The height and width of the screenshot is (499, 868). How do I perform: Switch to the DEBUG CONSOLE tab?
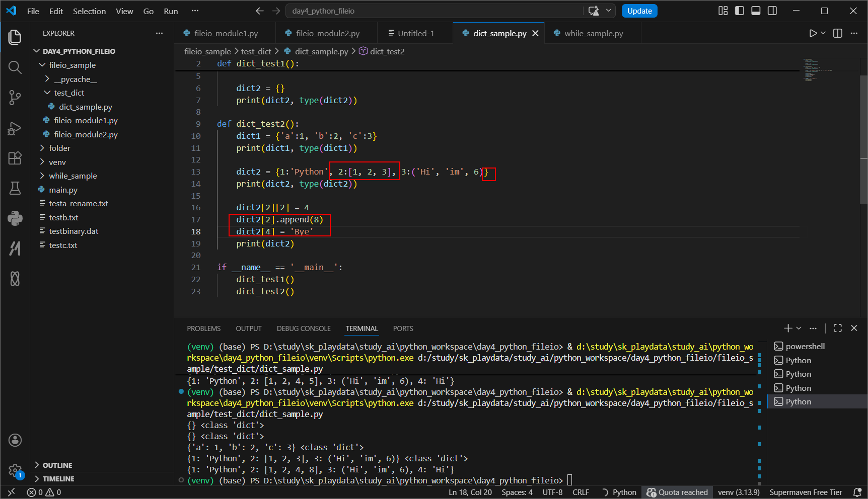pyautogui.click(x=304, y=328)
